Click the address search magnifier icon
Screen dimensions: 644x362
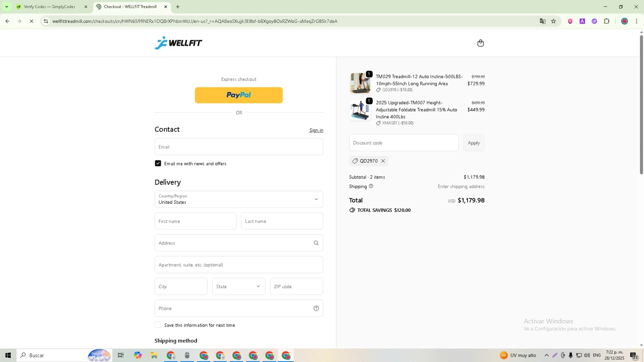(x=316, y=243)
